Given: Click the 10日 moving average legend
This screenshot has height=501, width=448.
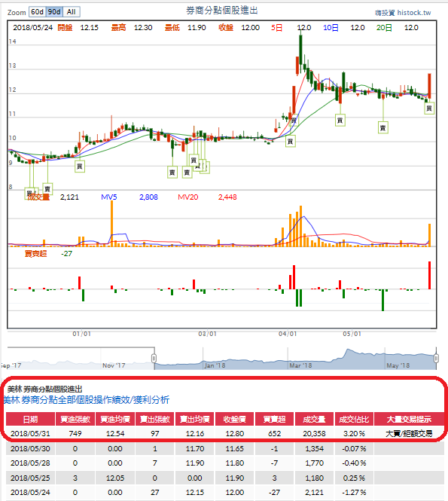Looking at the screenshot, I should point(331,28).
